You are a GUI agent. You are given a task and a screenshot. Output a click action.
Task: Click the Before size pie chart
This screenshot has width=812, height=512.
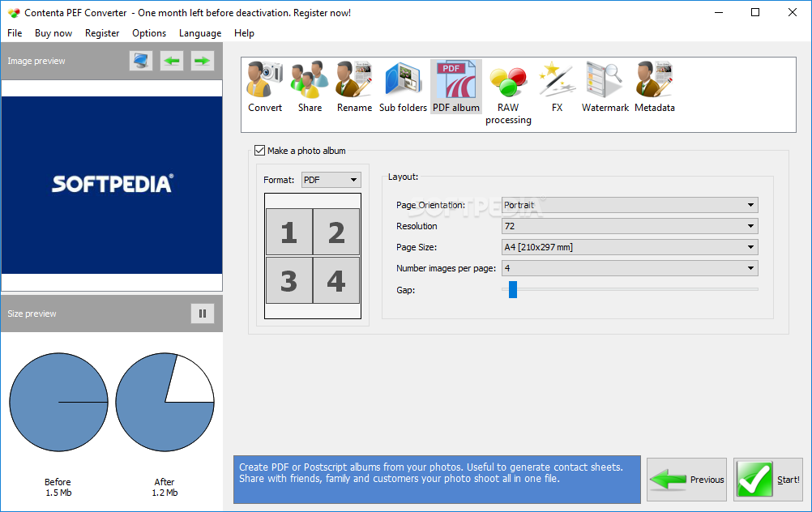58,403
